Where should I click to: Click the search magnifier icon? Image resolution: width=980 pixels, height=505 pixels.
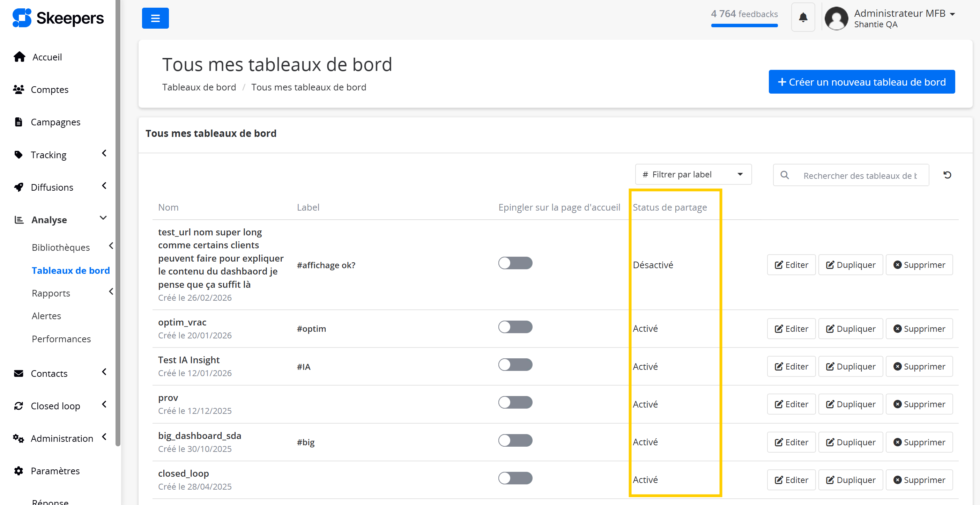pos(785,175)
